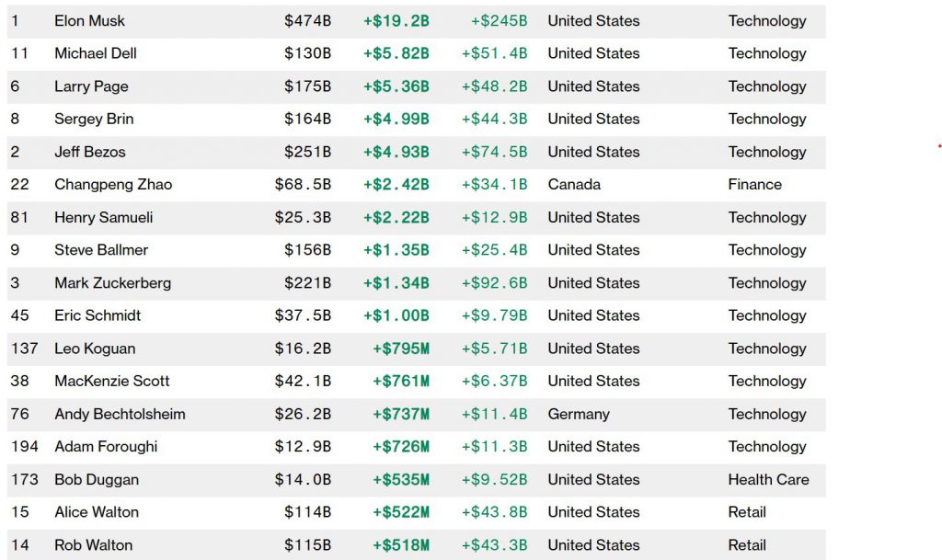Select Leo Koguan in the table

pyautogui.click(x=95, y=349)
